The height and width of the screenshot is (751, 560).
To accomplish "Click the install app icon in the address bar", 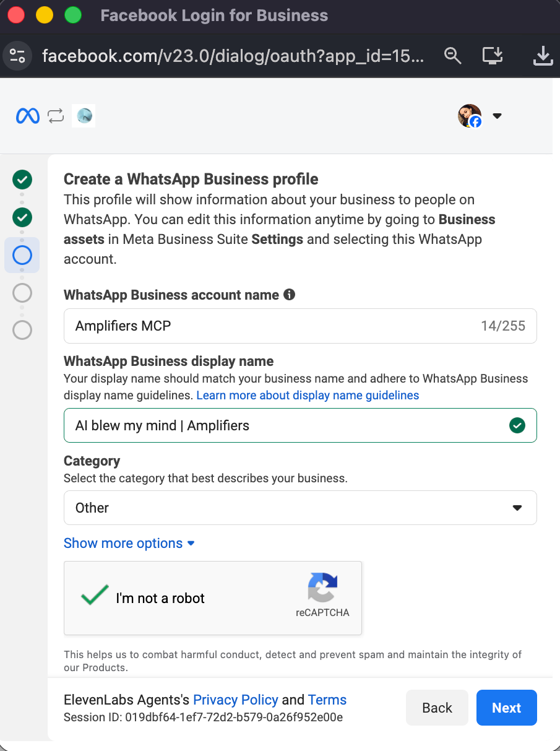I will [493, 56].
